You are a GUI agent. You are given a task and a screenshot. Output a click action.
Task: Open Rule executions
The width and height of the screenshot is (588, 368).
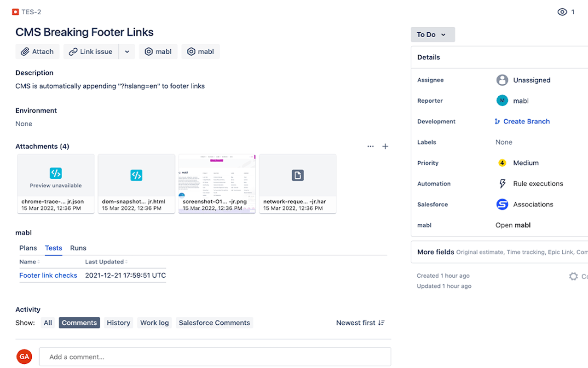tap(538, 184)
